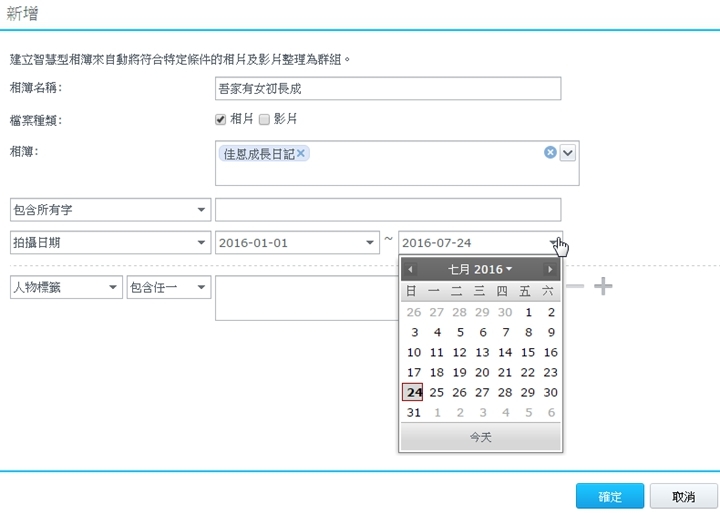Image resolution: width=720 pixels, height=515 pixels.
Task: Click the 相簿名稱 text field
Action: pos(388,88)
